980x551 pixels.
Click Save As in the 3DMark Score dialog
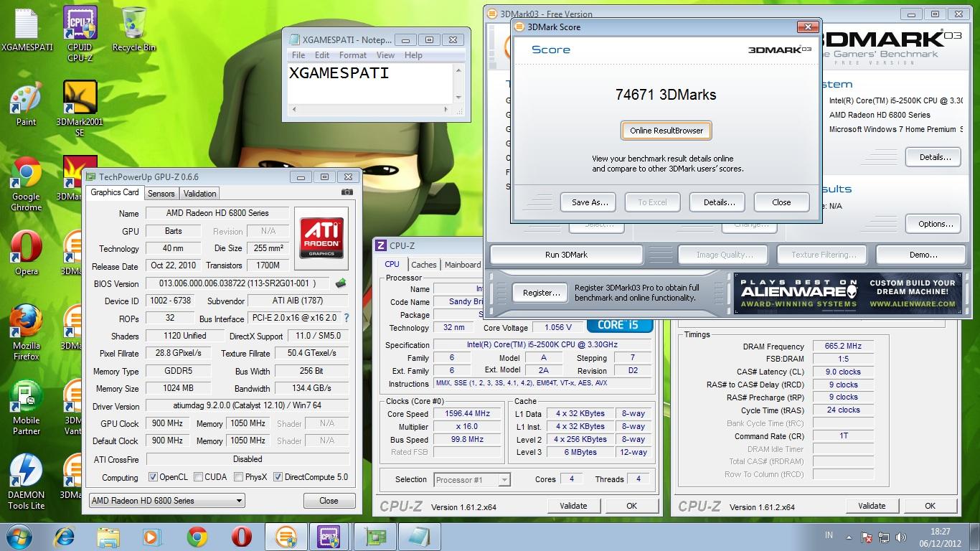(590, 202)
